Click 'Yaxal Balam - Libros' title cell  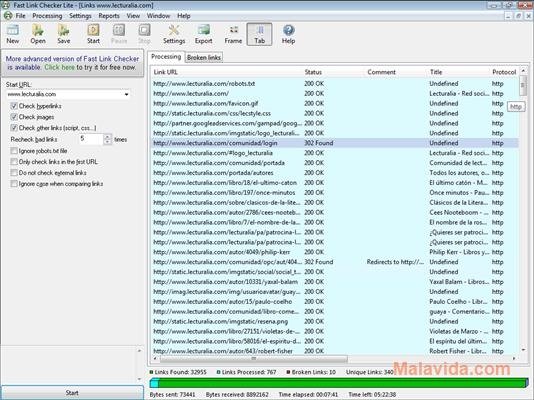pyautogui.click(x=459, y=282)
